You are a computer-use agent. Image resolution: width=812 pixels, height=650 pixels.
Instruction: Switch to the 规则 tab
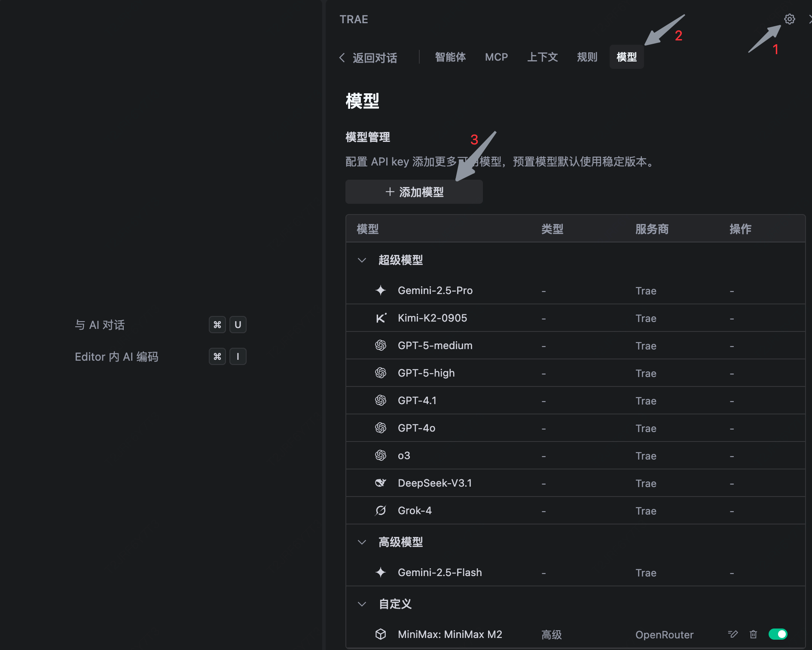pyautogui.click(x=587, y=57)
